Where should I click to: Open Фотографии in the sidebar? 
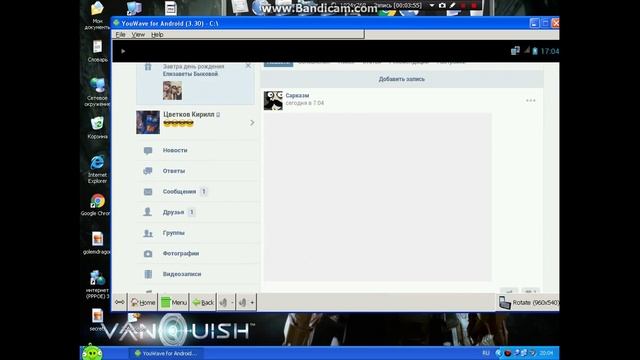pyautogui.click(x=198, y=253)
